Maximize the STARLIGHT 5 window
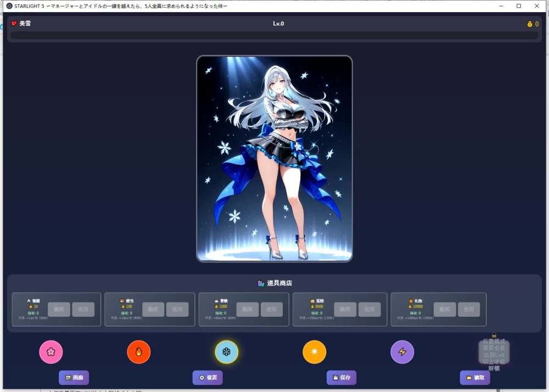The height and width of the screenshot is (392, 549). tap(519, 6)
